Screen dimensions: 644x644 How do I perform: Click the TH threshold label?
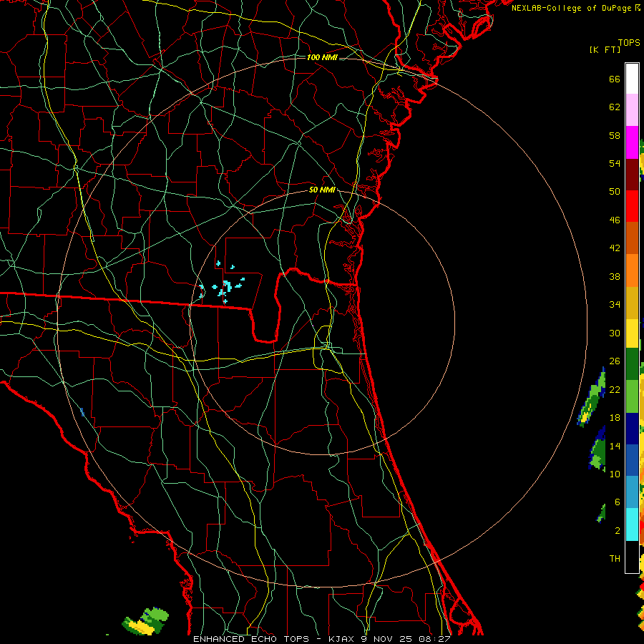[x=615, y=558]
